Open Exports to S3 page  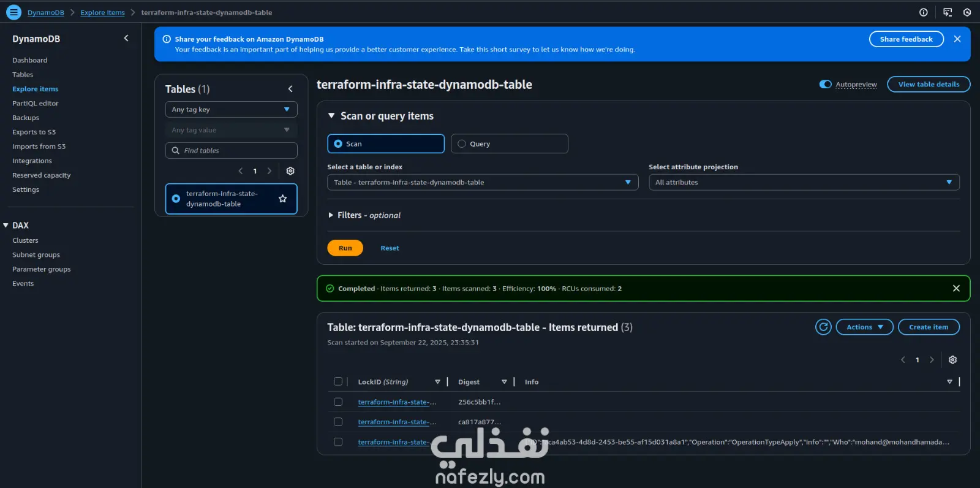34,132
